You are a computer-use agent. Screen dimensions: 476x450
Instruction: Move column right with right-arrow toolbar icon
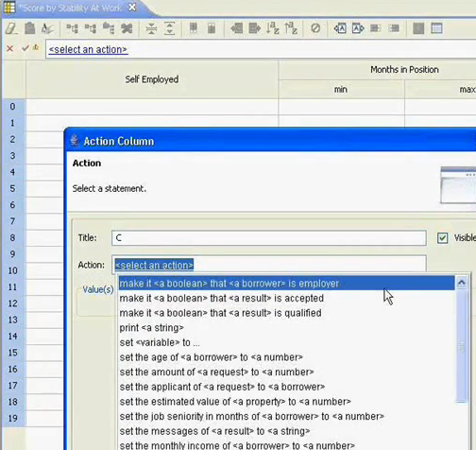tap(254, 28)
